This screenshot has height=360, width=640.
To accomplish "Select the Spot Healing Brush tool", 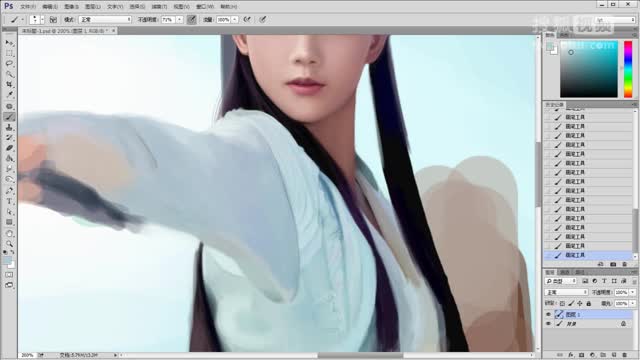I will (9, 107).
